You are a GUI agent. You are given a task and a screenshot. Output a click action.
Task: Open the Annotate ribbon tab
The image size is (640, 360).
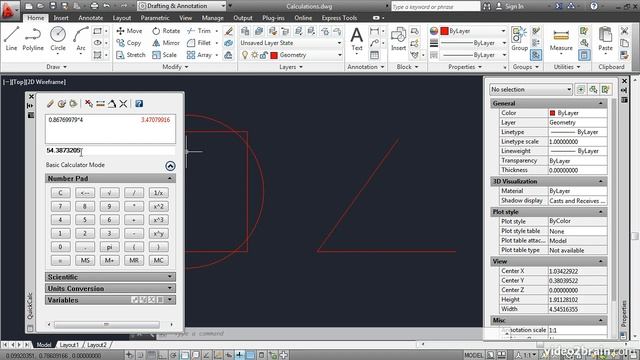[91, 18]
